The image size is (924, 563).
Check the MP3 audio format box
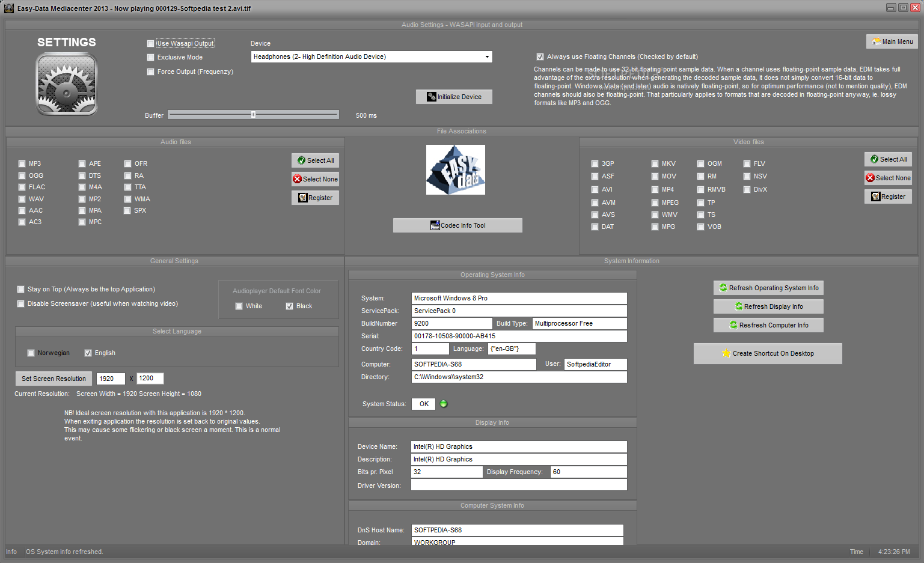[x=22, y=163]
